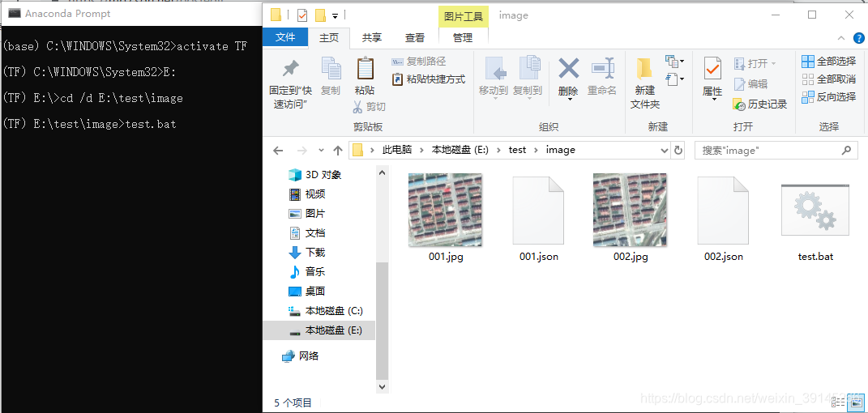This screenshot has height=413, width=868.
Task: Click the search "image" input field
Action: (x=775, y=150)
